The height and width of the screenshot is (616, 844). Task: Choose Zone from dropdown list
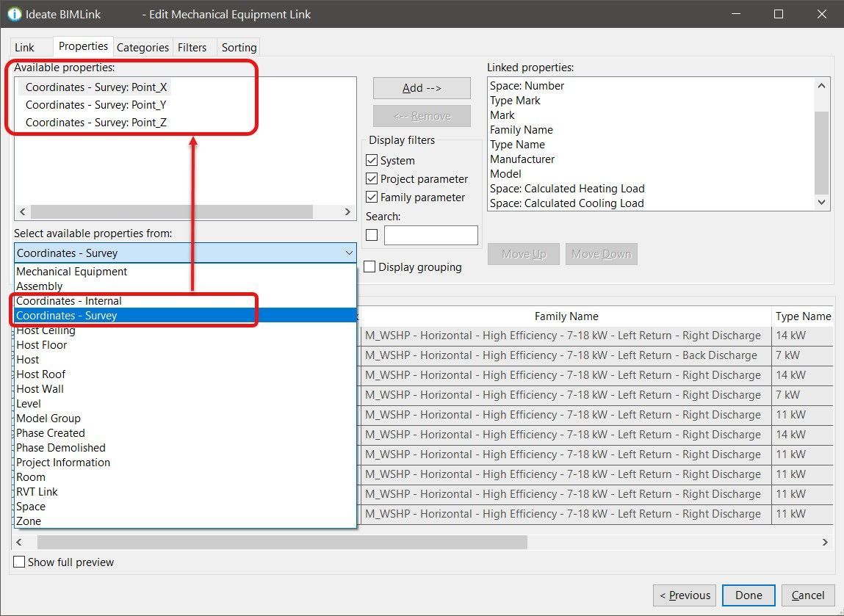pos(185,521)
